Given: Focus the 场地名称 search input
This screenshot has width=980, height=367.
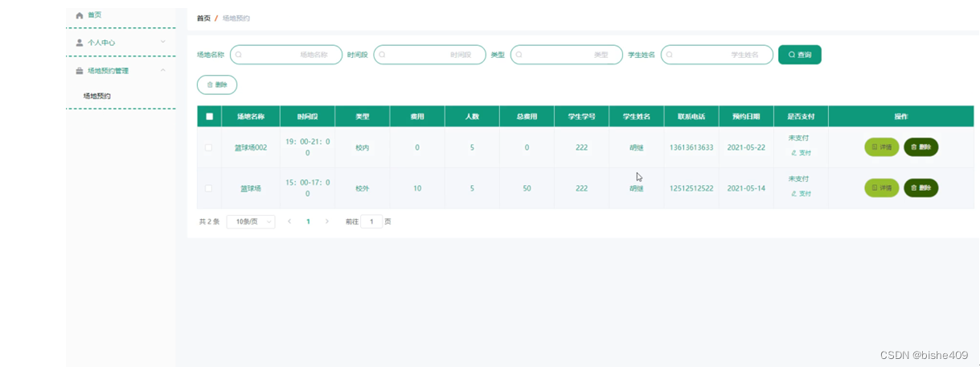Looking at the screenshot, I should [x=286, y=55].
